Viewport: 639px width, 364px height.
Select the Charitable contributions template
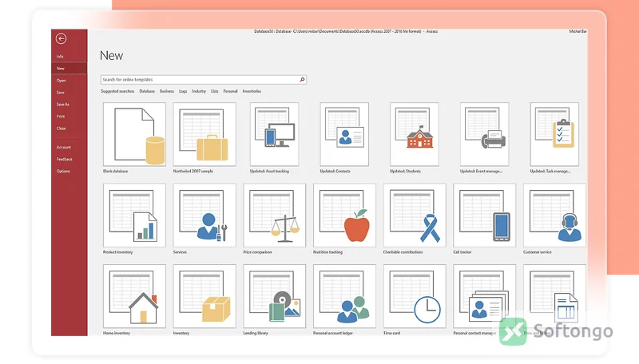415,215
